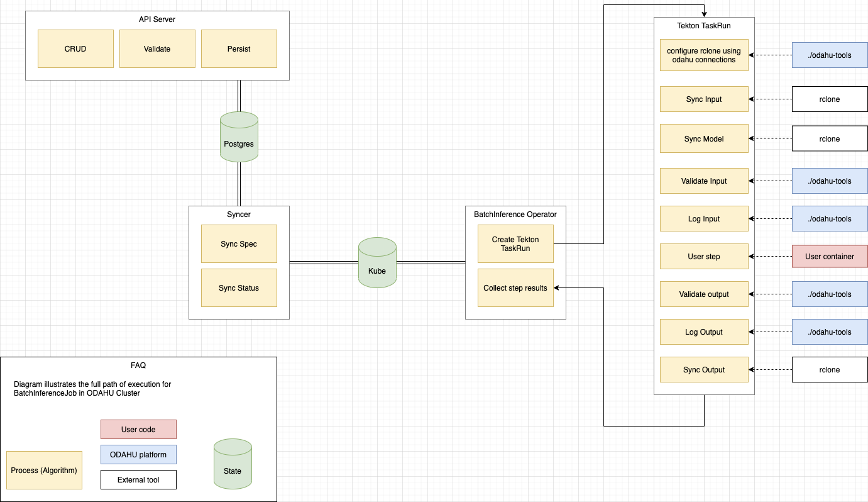Select the User code legend box
Image resolution: width=868 pixels, height=502 pixels.
point(138,429)
